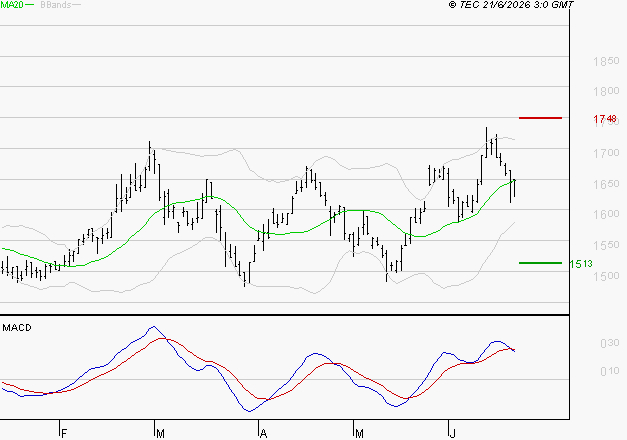This screenshot has width=627, height=440.
Task: Click the red resistance level line
Action: (x=540, y=118)
